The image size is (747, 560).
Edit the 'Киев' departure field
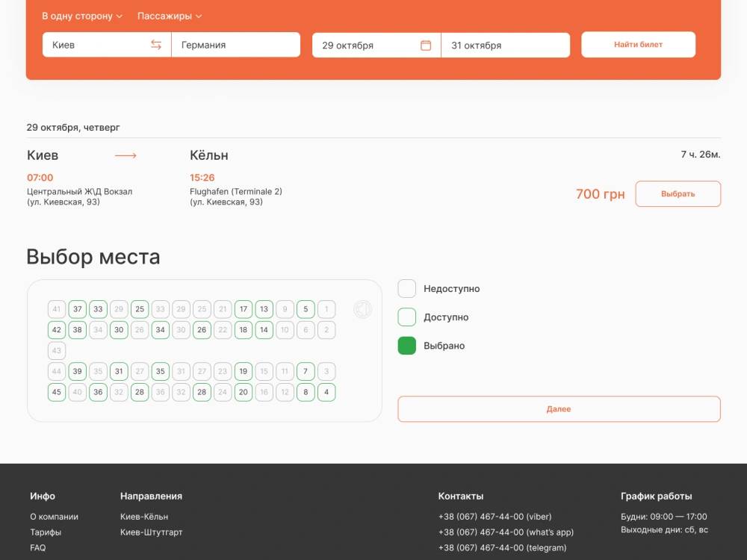coord(107,45)
